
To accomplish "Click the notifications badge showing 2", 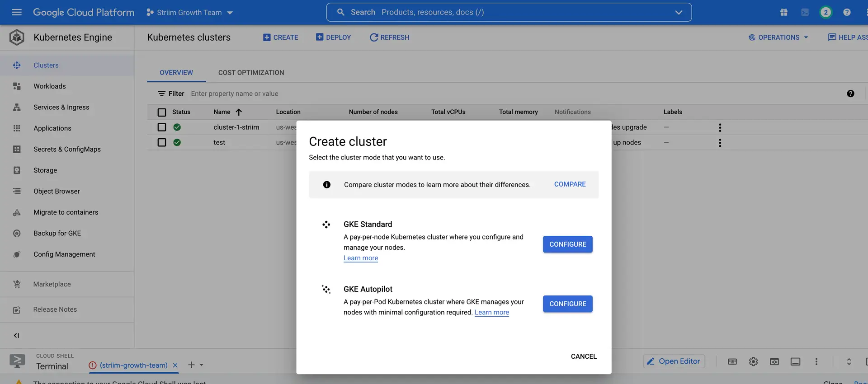I will (x=826, y=12).
